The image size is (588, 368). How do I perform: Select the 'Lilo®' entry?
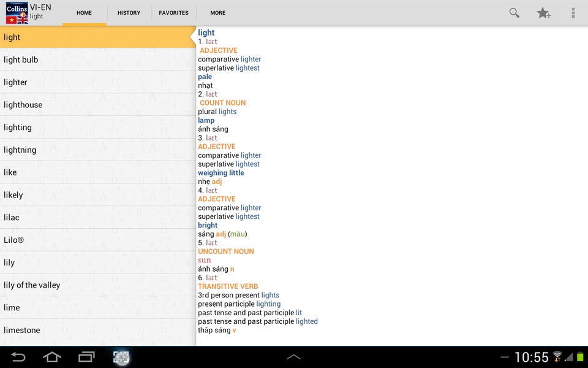pyautogui.click(x=97, y=240)
